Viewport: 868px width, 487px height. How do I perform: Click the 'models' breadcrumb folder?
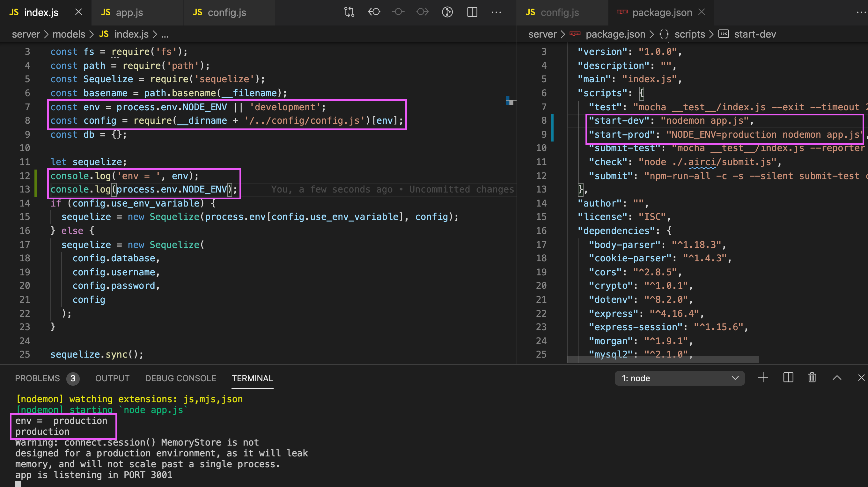click(x=69, y=34)
